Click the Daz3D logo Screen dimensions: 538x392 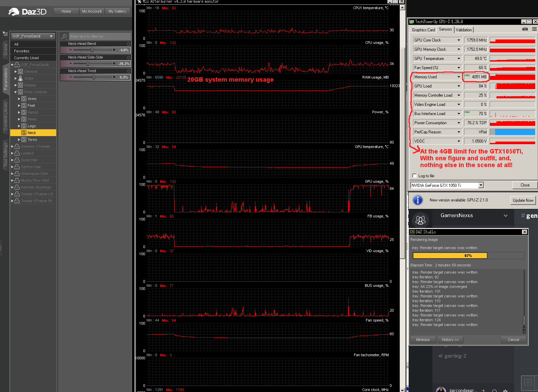tap(27, 12)
